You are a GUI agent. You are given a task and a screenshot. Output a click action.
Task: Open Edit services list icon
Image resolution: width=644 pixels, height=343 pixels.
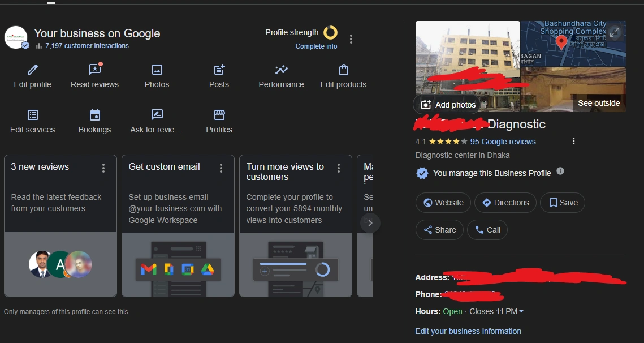tap(32, 115)
